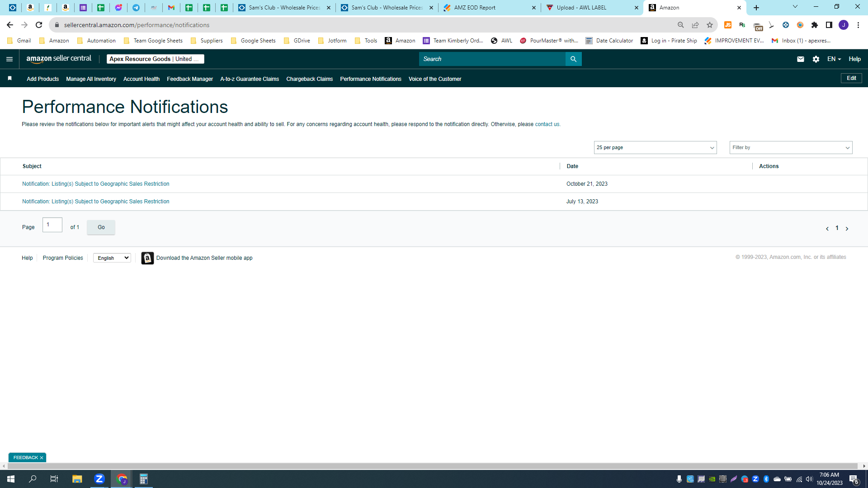Open the Team Google Sheets bookmark folder
This screenshot has height=488, width=868.
[x=153, y=41]
